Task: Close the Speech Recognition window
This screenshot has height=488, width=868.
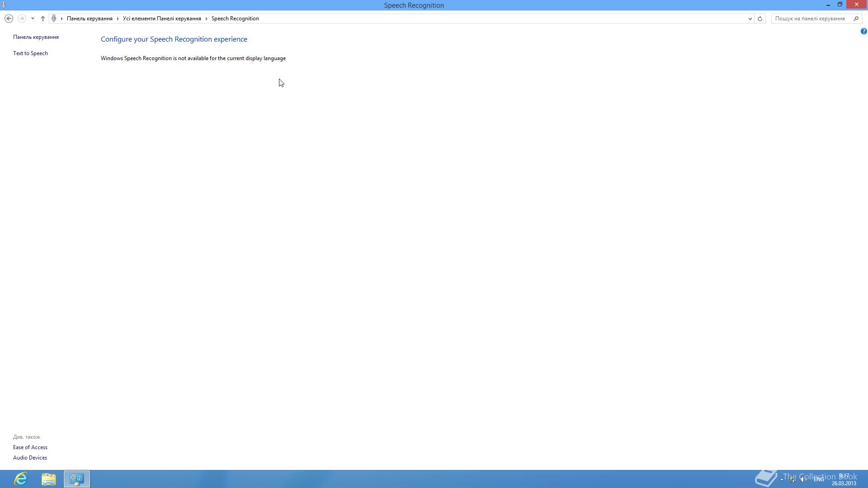Action: tap(857, 5)
